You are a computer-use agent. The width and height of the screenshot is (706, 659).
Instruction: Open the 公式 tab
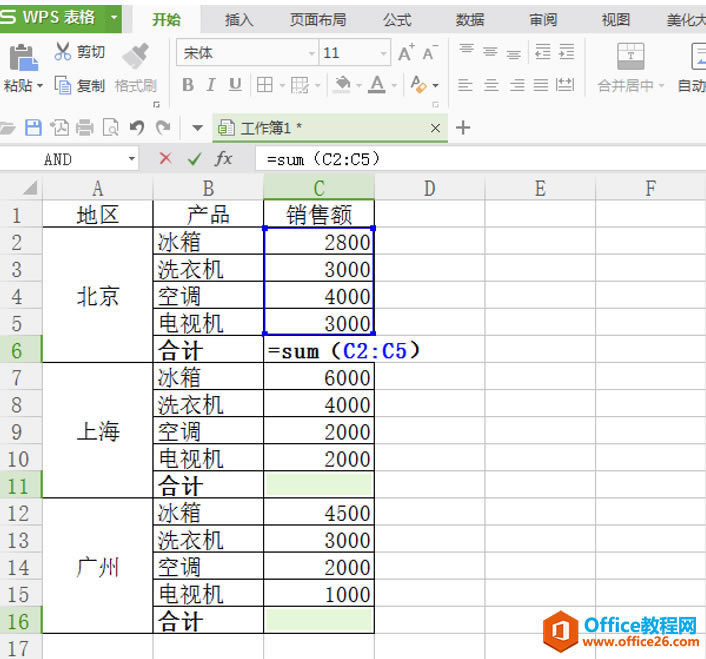(x=397, y=20)
